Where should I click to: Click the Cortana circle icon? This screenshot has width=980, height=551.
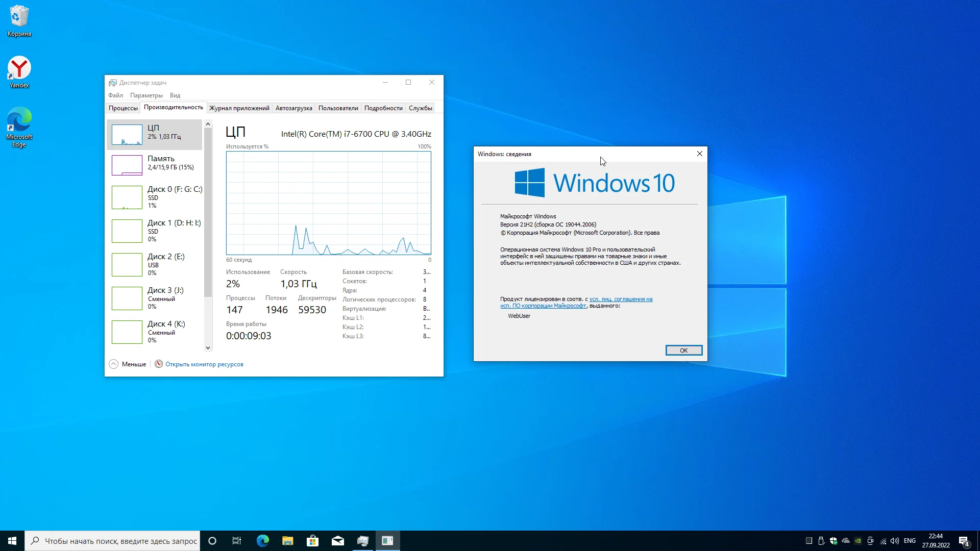(212, 541)
